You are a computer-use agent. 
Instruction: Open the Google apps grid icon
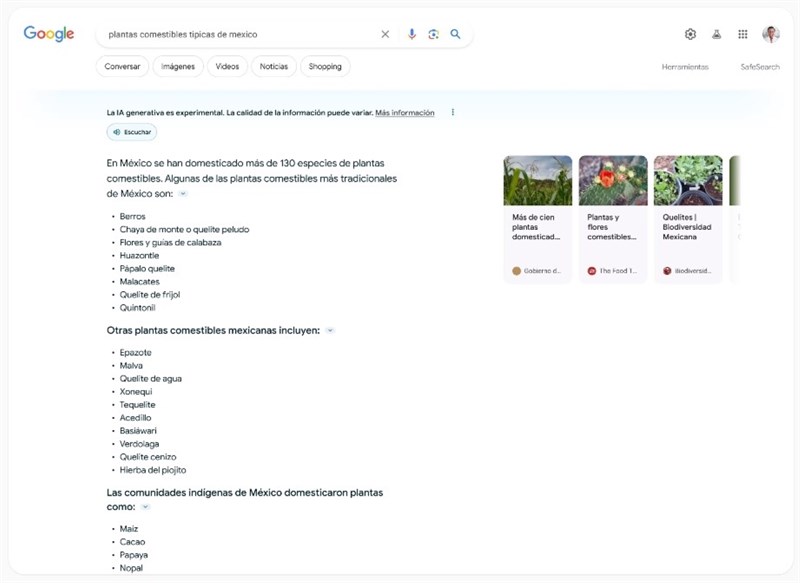click(743, 34)
